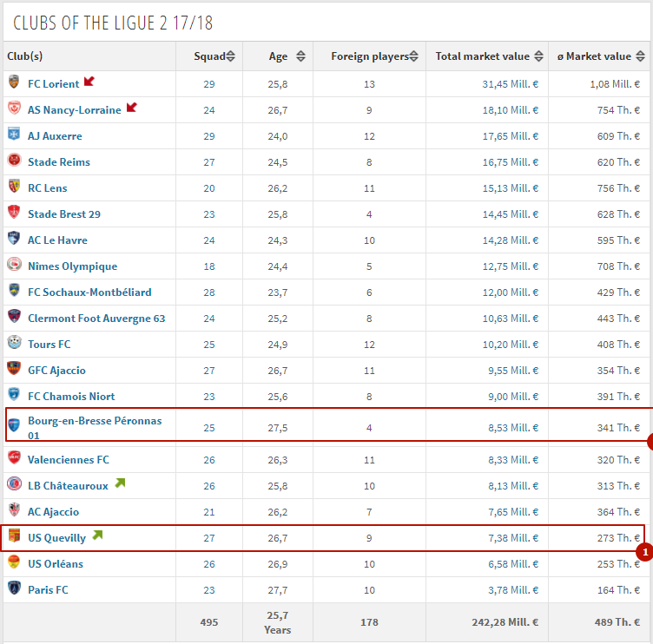This screenshot has width=653, height=644.
Task: Open the AC Le Havre club link
Action: click(x=57, y=240)
